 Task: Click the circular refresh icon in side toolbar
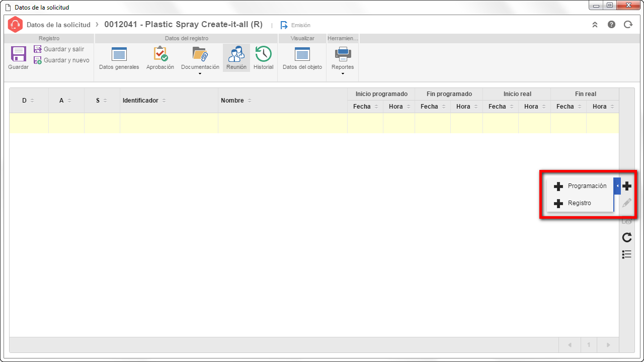point(627,237)
